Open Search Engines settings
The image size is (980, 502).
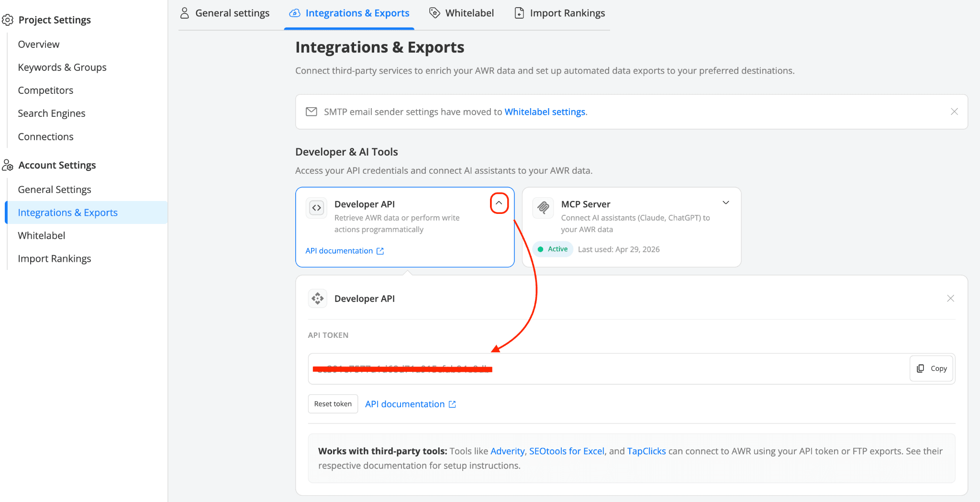click(x=52, y=113)
